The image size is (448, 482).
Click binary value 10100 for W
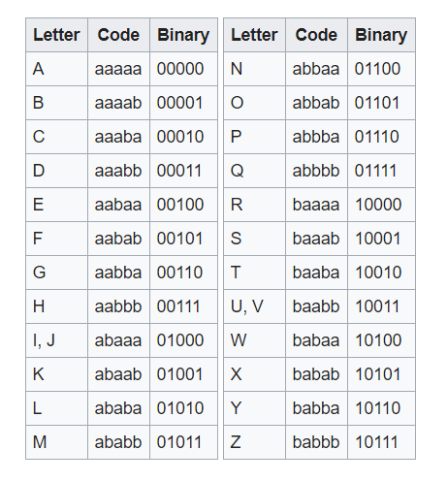[x=381, y=340]
